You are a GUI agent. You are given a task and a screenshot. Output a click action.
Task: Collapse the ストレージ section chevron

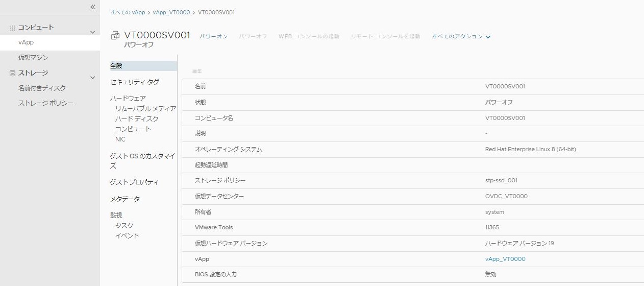pos(92,78)
